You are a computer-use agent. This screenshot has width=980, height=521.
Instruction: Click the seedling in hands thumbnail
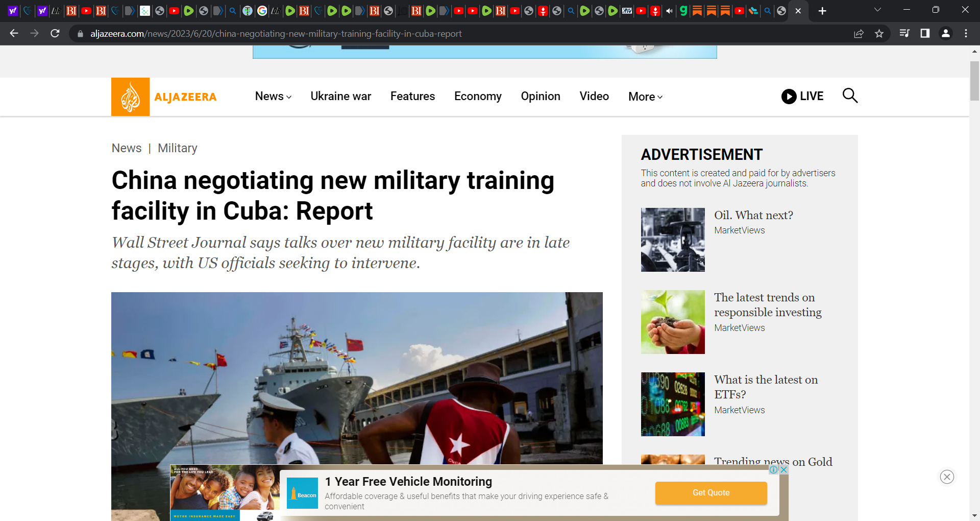(673, 322)
